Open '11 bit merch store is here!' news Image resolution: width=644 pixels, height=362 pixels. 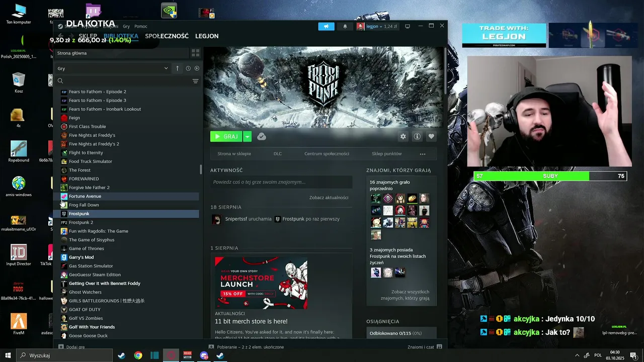tap(251, 321)
